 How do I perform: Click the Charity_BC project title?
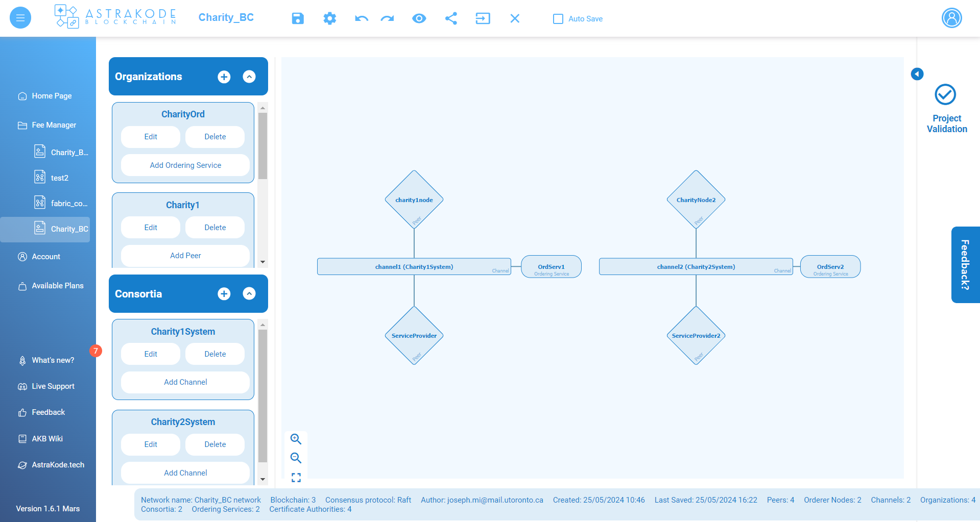point(226,17)
